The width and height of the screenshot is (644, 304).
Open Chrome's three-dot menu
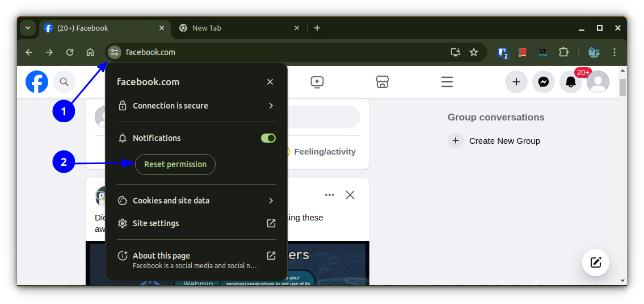(x=614, y=52)
